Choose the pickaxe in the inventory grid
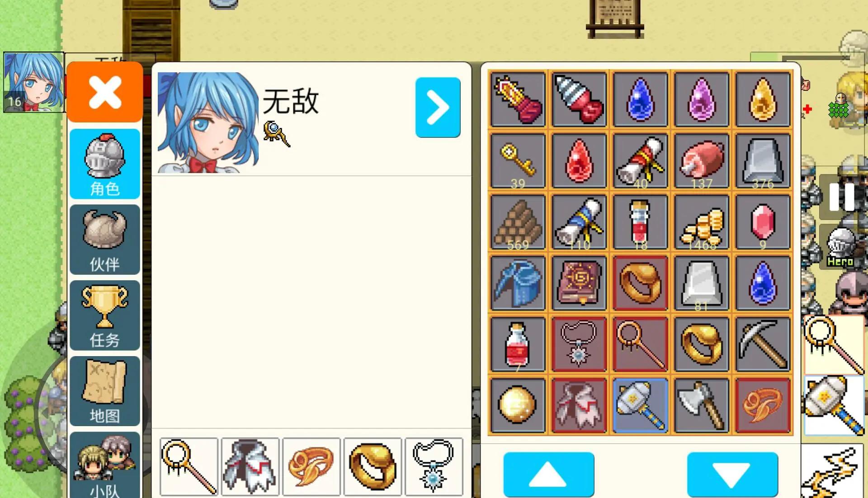This screenshot has height=498, width=868. (x=763, y=344)
